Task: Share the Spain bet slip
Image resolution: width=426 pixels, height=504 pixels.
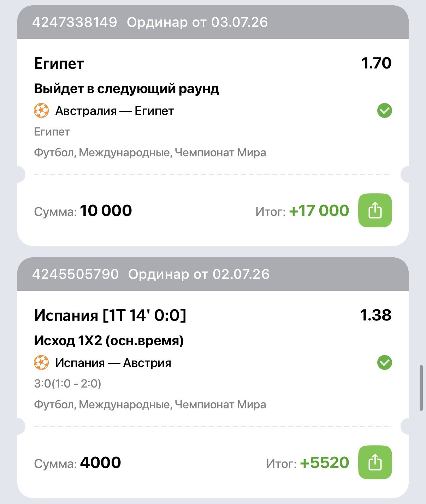Action: [x=375, y=462]
